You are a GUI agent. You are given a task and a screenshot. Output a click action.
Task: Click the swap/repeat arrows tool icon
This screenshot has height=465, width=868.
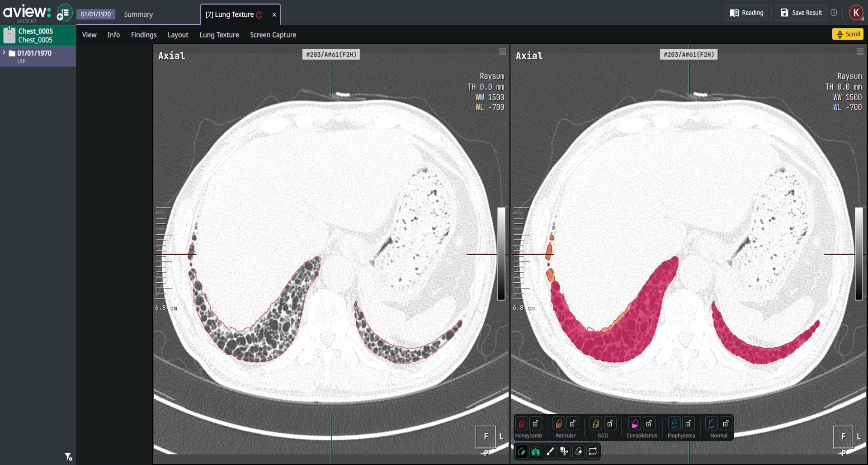(x=593, y=451)
